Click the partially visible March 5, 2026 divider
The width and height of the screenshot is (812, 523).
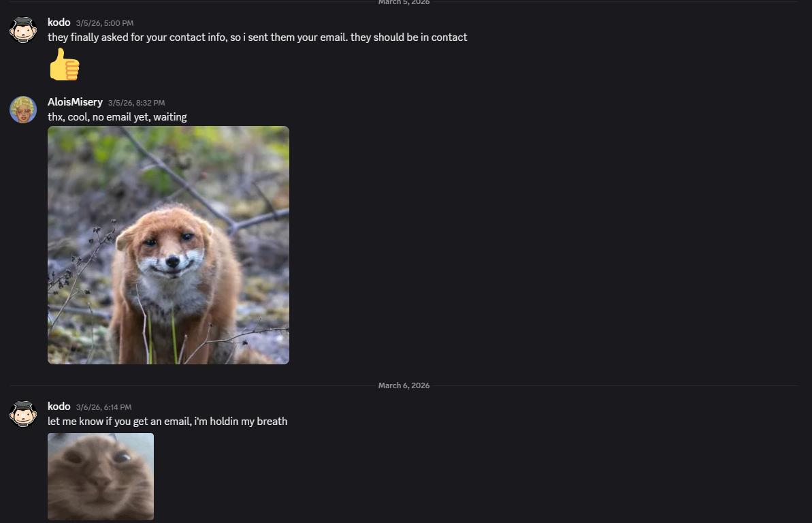tap(404, 2)
